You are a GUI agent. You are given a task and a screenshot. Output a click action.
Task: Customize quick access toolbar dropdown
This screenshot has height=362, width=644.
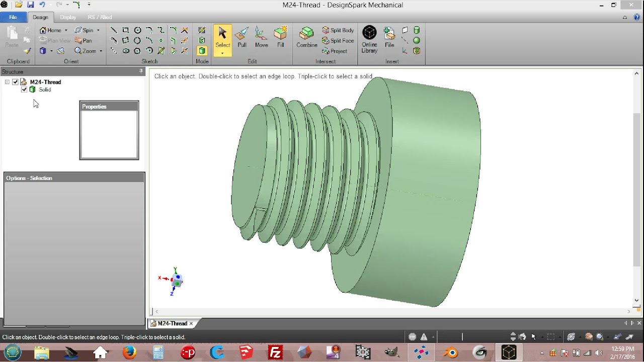[x=90, y=5]
